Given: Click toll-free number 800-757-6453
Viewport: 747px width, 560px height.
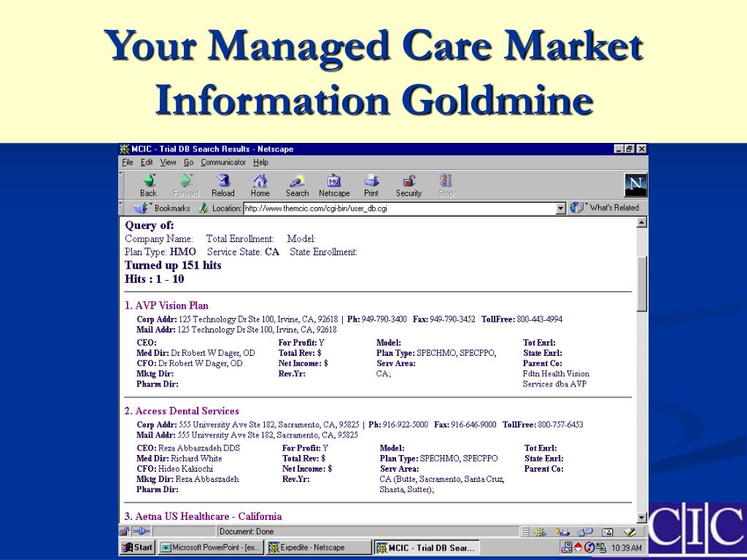Looking at the screenshot, I should click(x=561, y=424).
